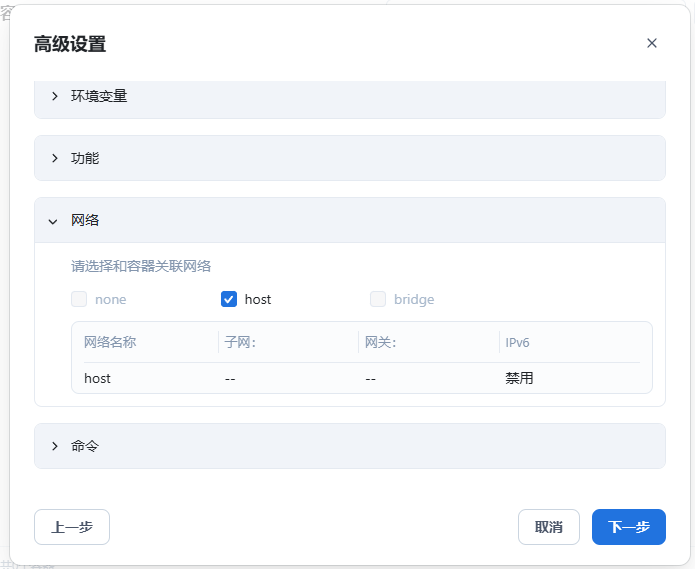Screen dimensions: 695x569
Task: Click the down chevron beside 网络
Action: (54, 221)
